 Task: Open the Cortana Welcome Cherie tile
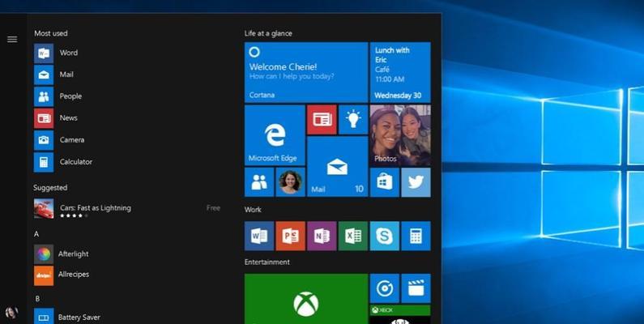306,72
